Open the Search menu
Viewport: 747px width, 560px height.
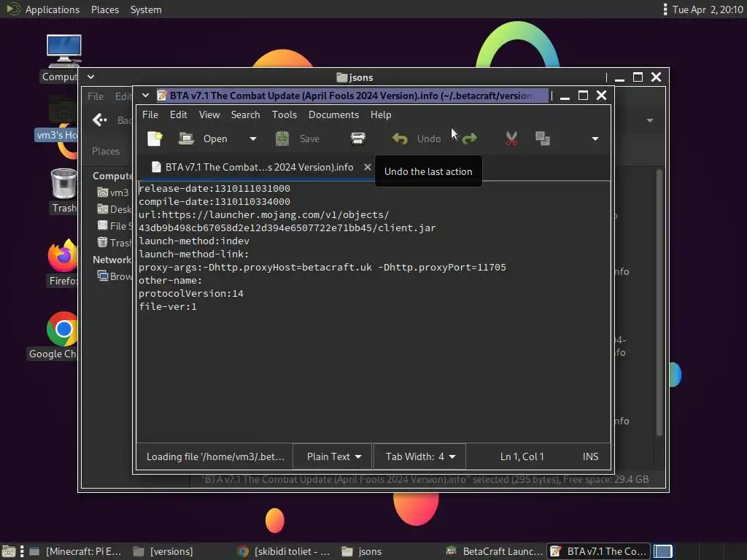(x=245, y=114)
